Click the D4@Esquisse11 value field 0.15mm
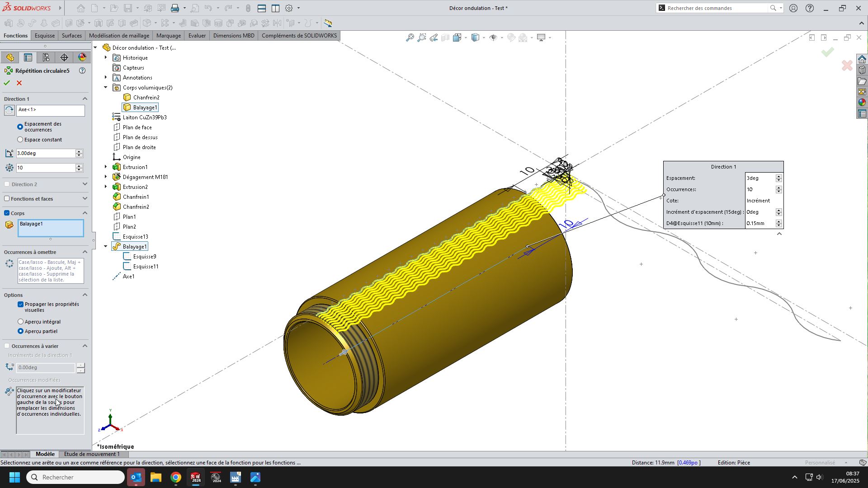 760,223
